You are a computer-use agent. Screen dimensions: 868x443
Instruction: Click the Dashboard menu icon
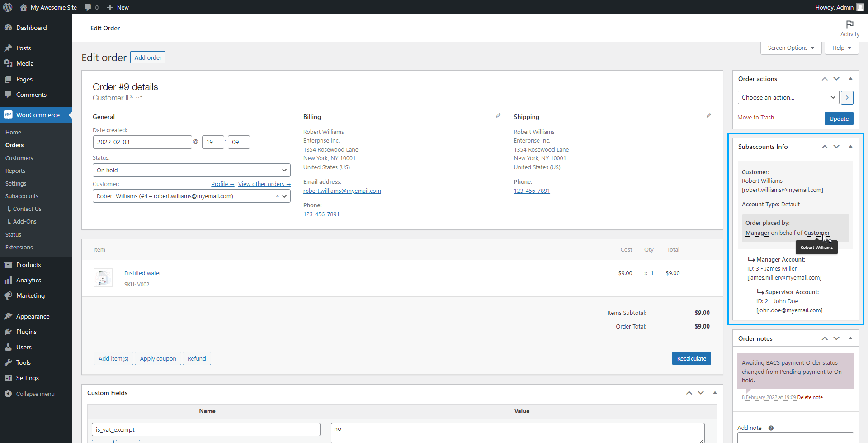8,28
